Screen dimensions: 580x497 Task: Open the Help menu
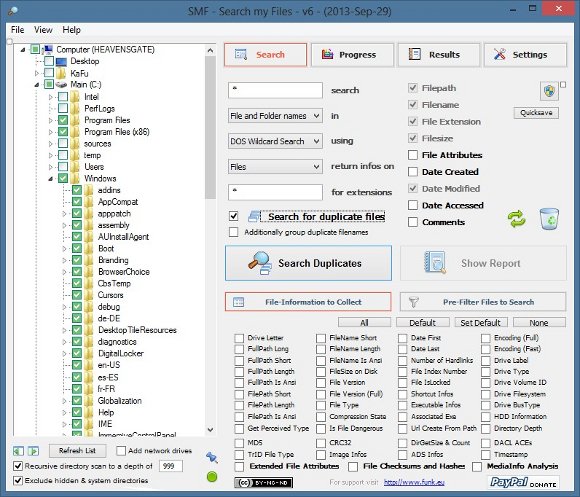point(71,30)
